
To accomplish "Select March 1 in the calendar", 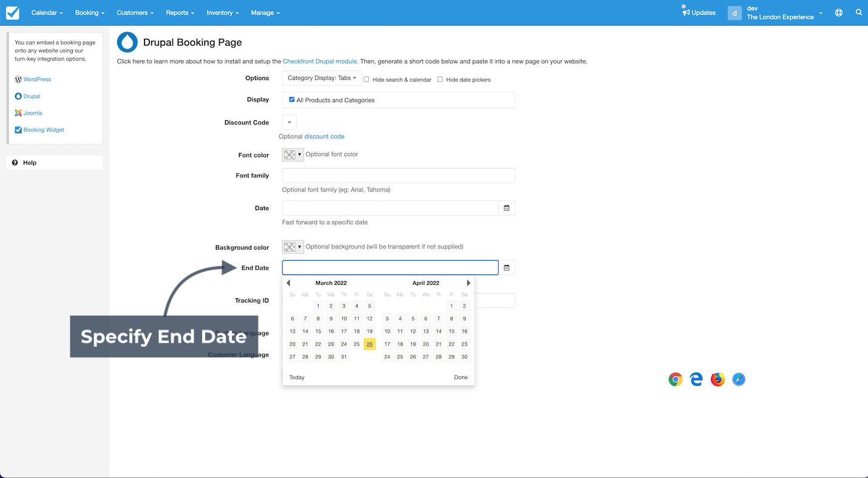I will [318, 306].
